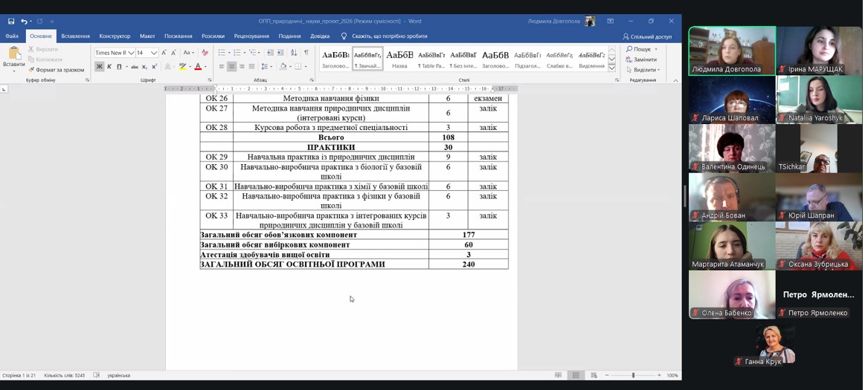Click the clear formatting eraser icon

click(205, 53)
